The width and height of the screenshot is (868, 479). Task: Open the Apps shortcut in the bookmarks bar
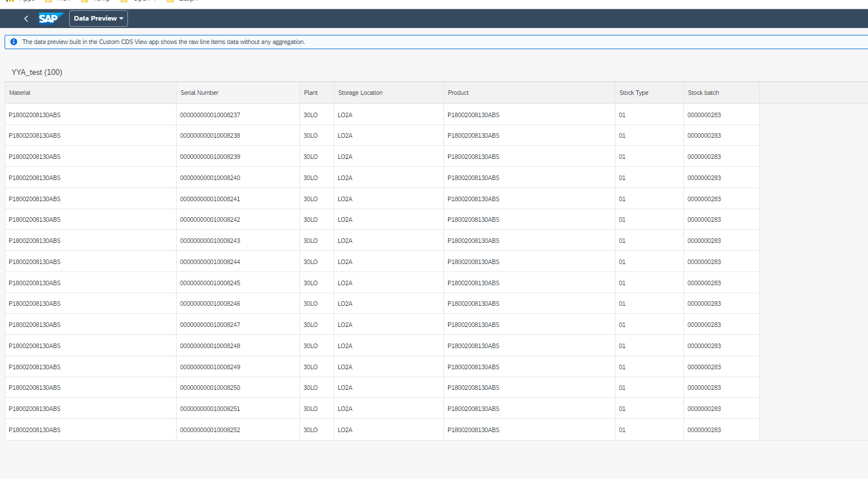point(21,2)
